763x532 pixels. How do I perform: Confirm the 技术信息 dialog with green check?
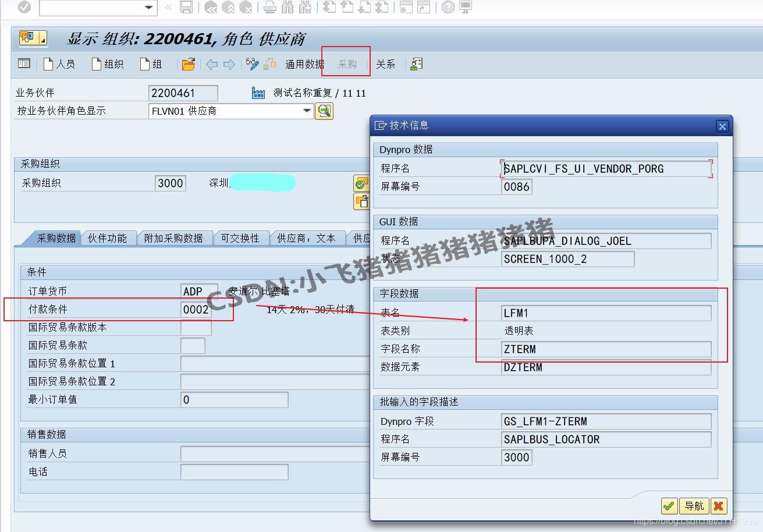[669, 506]
